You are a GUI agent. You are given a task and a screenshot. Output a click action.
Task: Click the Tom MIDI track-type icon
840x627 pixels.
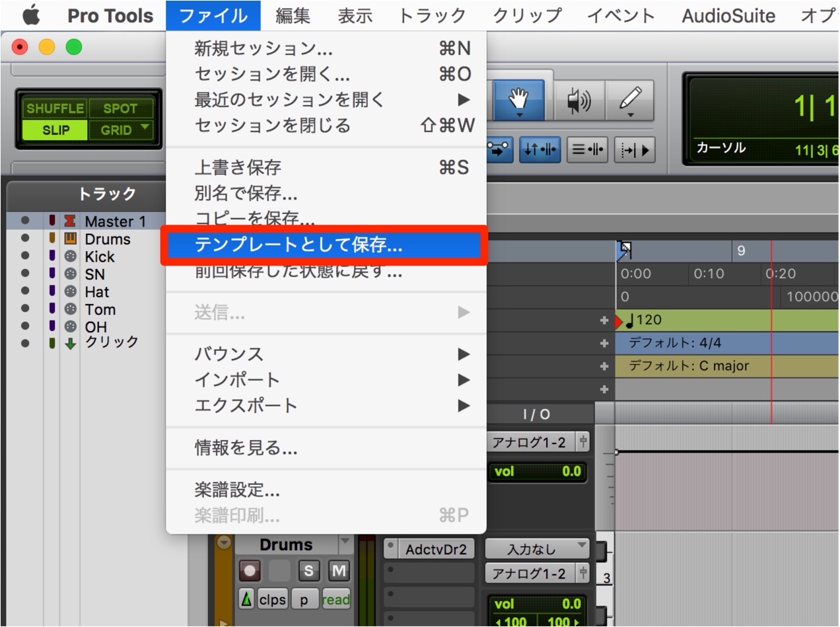pyautogui.click(x=70, y=309)
